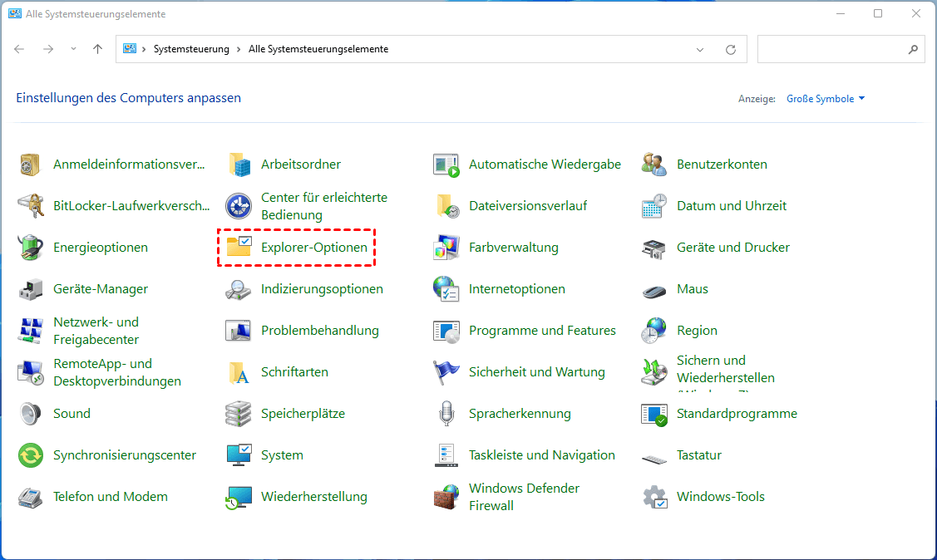Go to the Systemsteuerung breadcrumb
Viewport: 937px width, 560px height.
tap(191, 49)
